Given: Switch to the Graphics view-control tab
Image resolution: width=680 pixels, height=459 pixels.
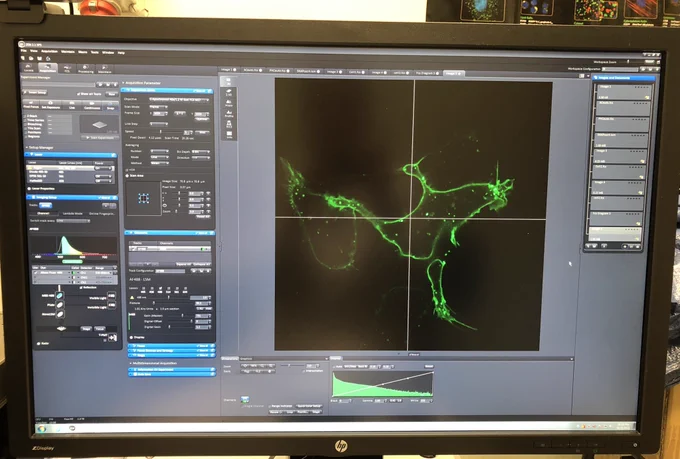Looking at the screenshot, I should point(245,359).
